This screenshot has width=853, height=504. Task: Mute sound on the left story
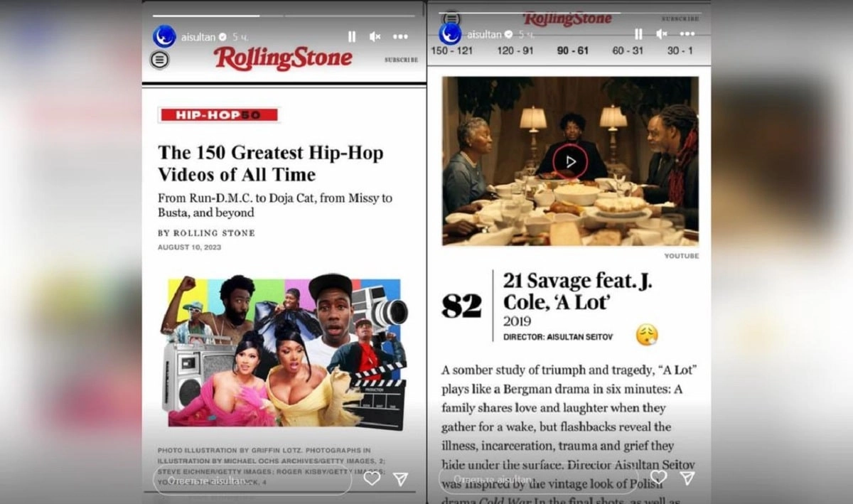coord(375,37)
